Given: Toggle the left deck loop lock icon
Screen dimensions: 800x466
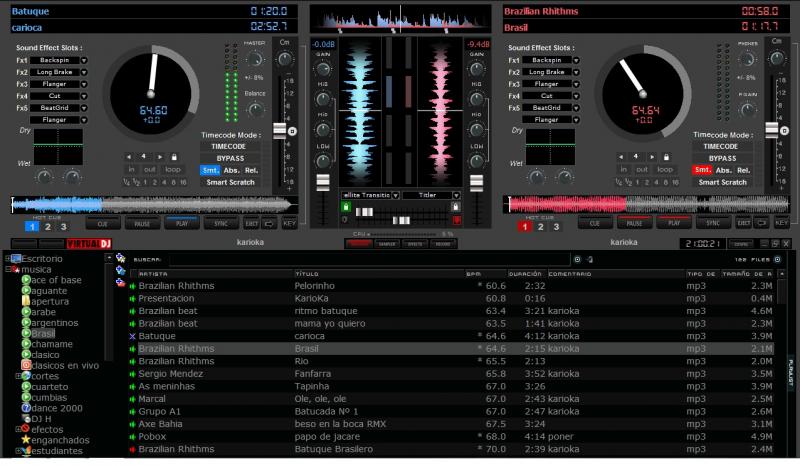Looking at the screenshot, I should point(174,157).
